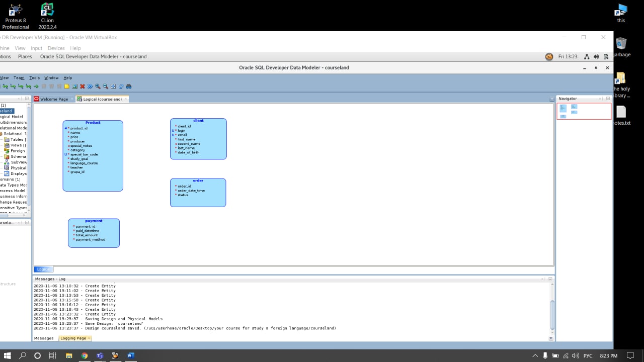Open the notes.txt desktop file
644x362 pixels.
click(x=621, y=115)
